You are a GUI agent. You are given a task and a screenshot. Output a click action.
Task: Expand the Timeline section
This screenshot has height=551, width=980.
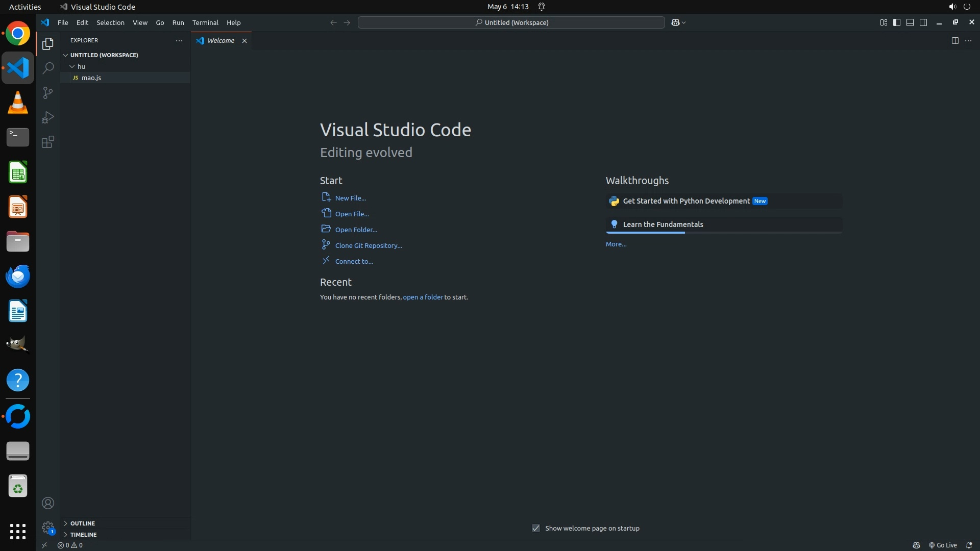[83, 534]
